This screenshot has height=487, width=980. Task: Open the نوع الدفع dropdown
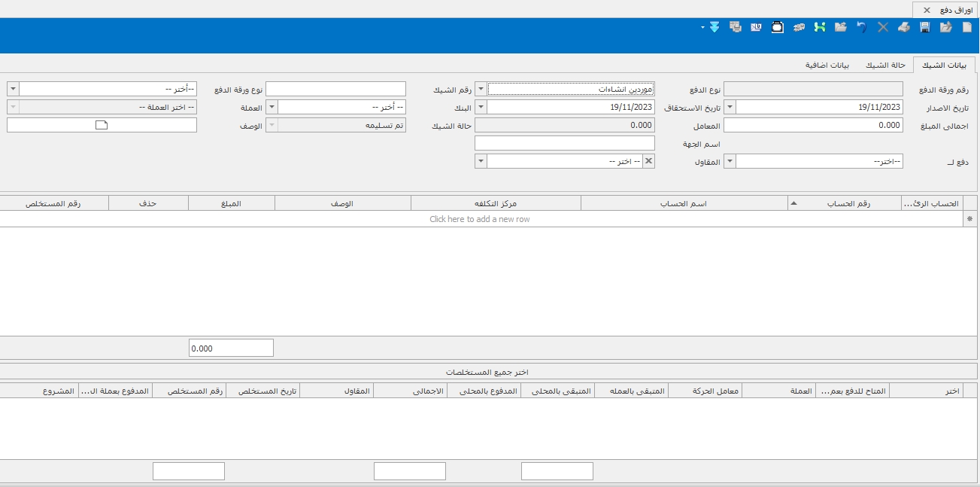tap(481, 89)
